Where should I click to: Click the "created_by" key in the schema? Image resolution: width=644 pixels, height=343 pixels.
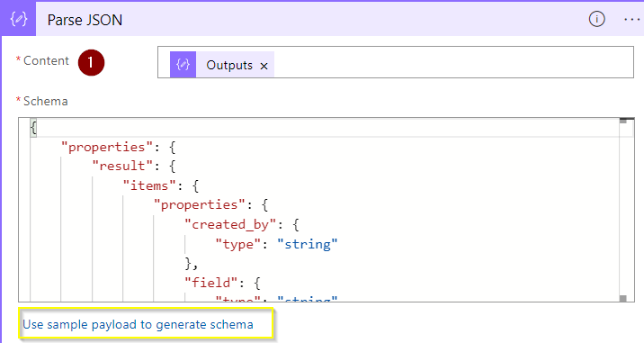(x=230, y=224)
